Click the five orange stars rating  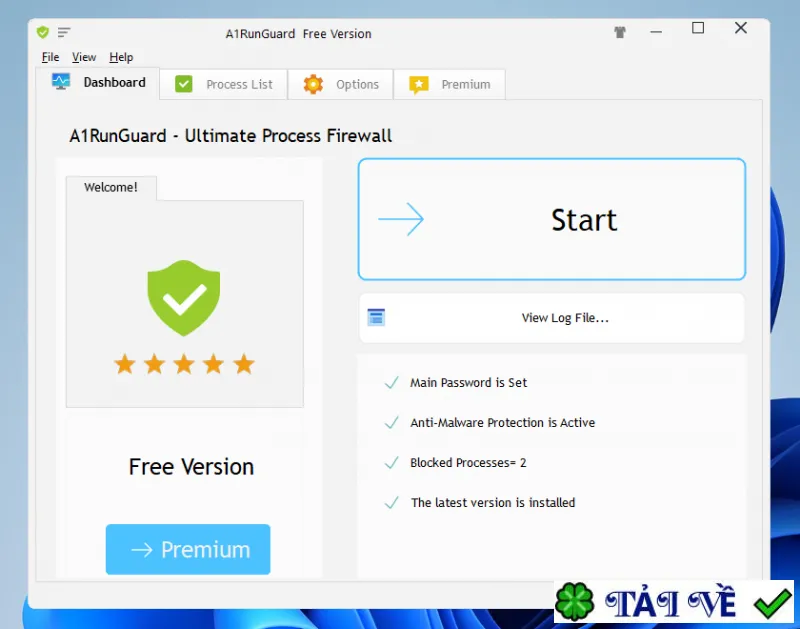pyautogui.click(x=184, y=364)
